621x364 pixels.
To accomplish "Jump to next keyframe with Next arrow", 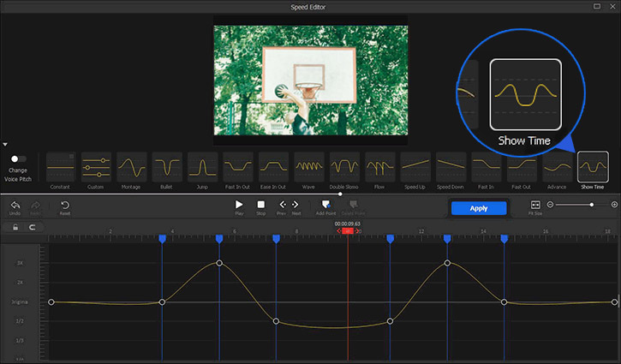I will click(296, 204).
